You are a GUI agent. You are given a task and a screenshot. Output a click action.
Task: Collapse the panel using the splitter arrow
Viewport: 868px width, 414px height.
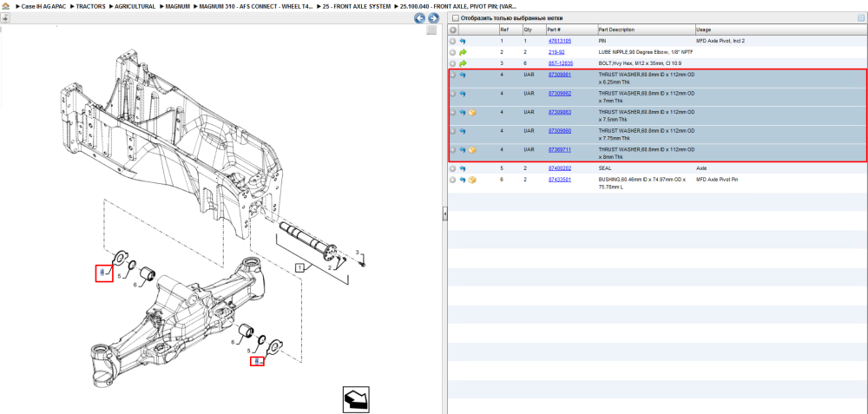click(444, 215)
